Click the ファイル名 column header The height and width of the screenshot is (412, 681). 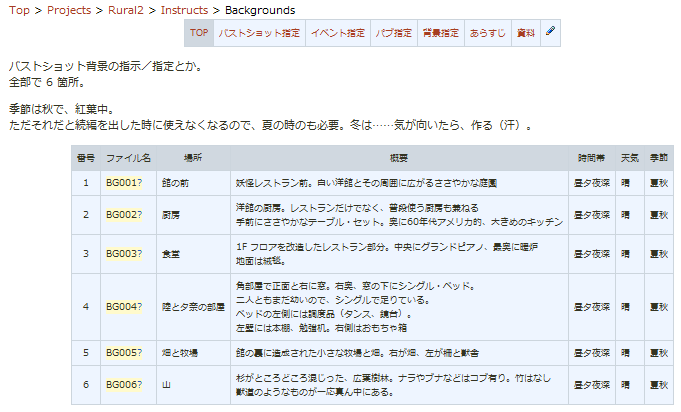[x=128, y=158]
